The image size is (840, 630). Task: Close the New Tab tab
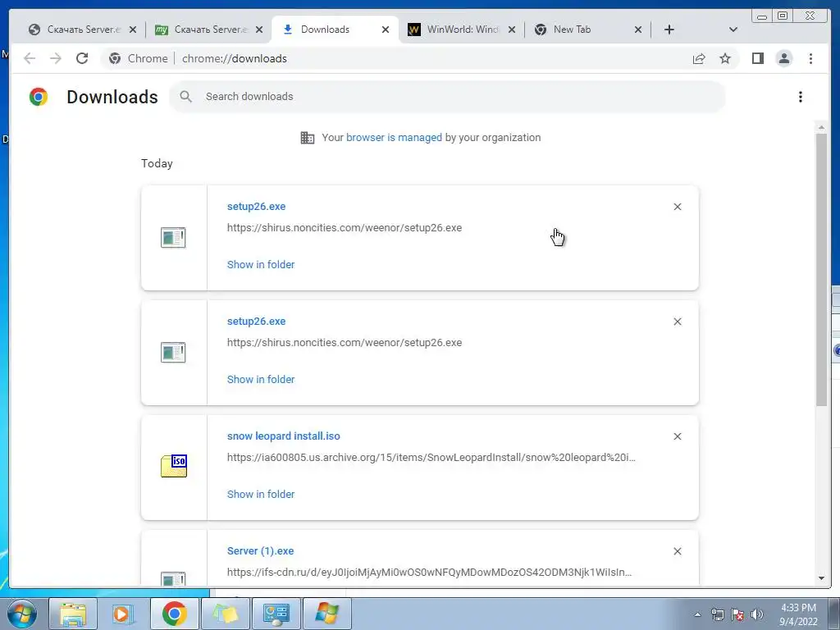tap(638, 30)
